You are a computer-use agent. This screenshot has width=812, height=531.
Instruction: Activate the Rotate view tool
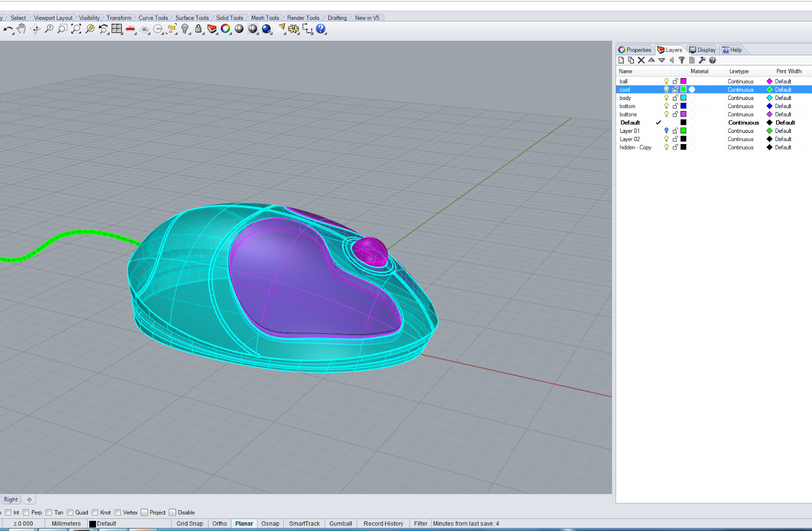36,29
